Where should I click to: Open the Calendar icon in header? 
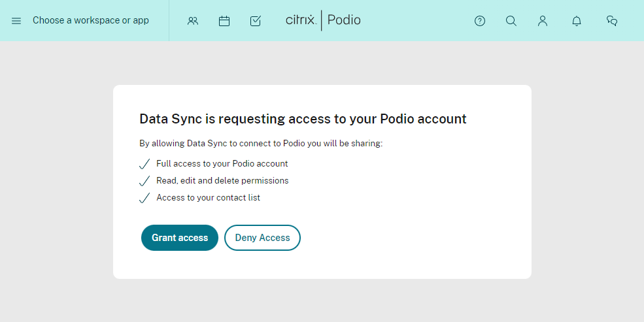(x=224, y=21)
